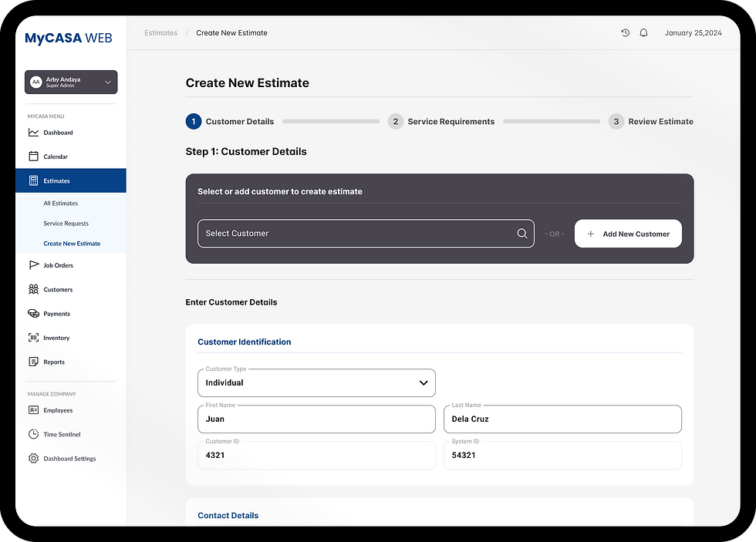Viewport: 756px width, 542px height.
Task: Click the First Name field containing Juan
Action: (x=316, y=419)
